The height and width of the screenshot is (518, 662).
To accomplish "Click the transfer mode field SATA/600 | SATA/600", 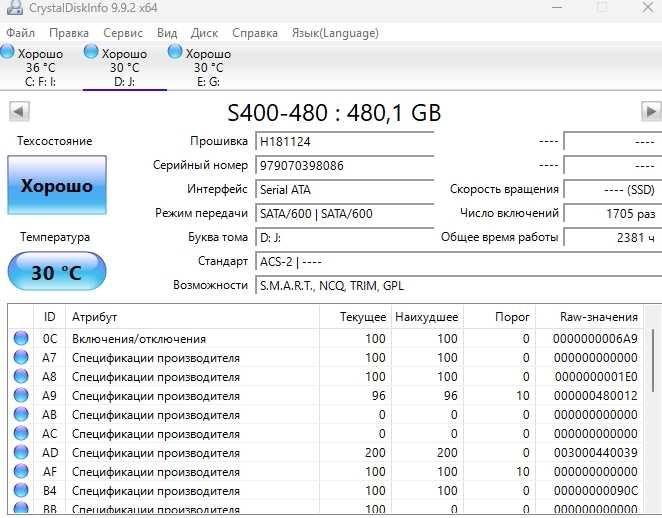I will tap(345, 214).
